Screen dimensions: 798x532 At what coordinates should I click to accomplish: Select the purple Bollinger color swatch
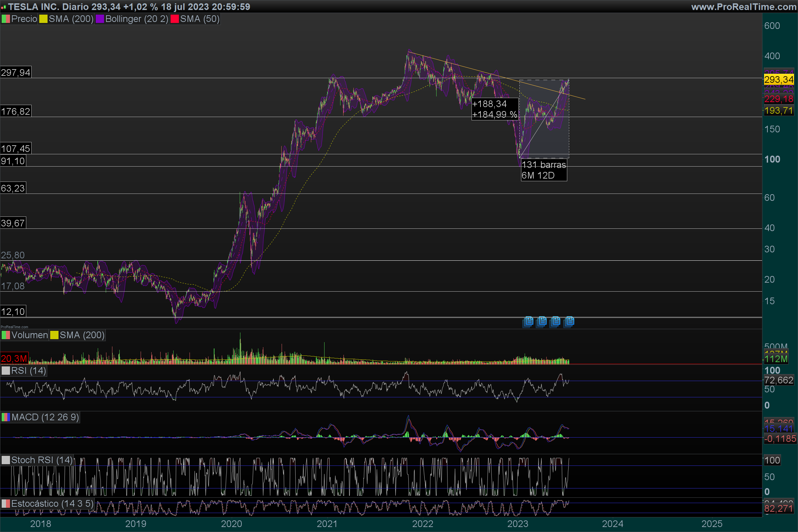(x=100, y=19)
